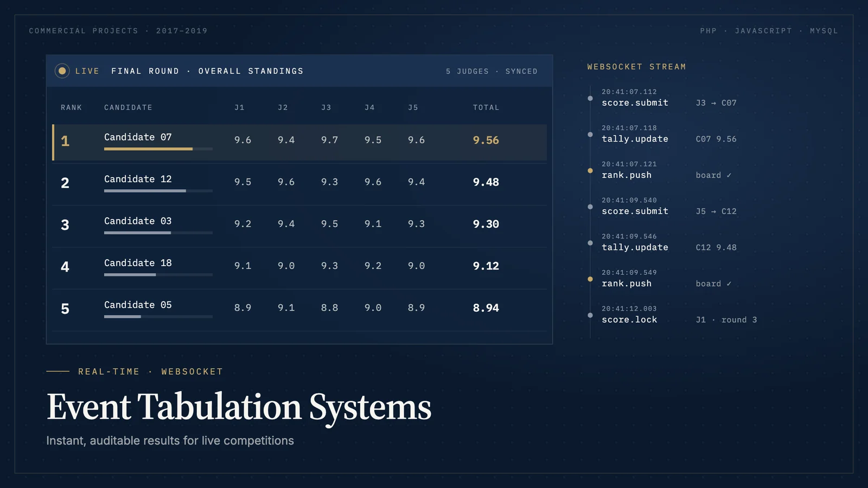Click the J3 column header
The width and height of the screenshot is (868, 488).
point(326,107)
